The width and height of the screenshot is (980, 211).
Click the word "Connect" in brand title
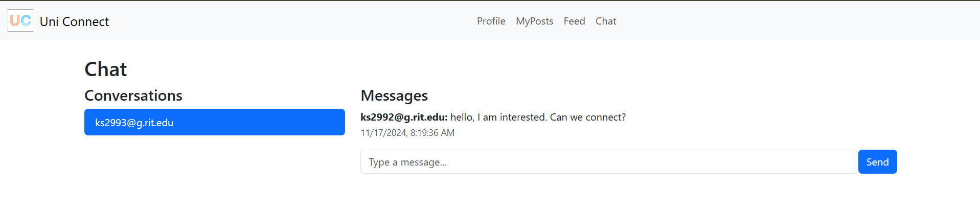click(85, 21)
